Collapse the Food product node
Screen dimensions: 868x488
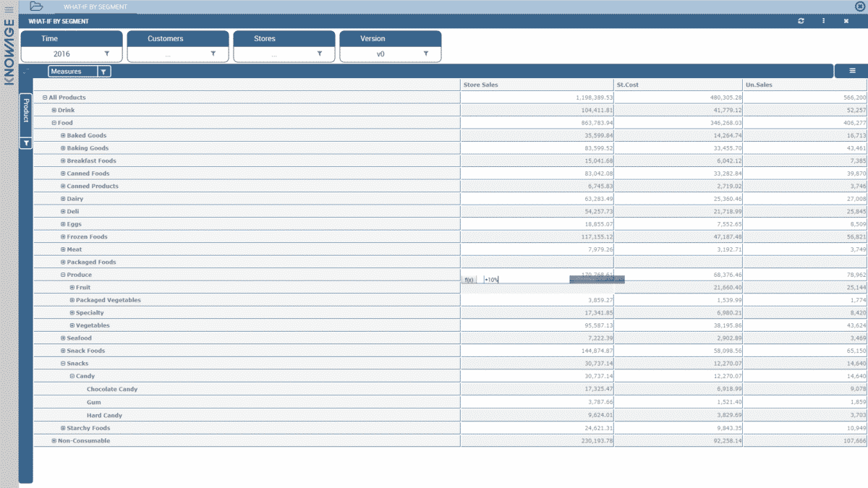point(54,123)
